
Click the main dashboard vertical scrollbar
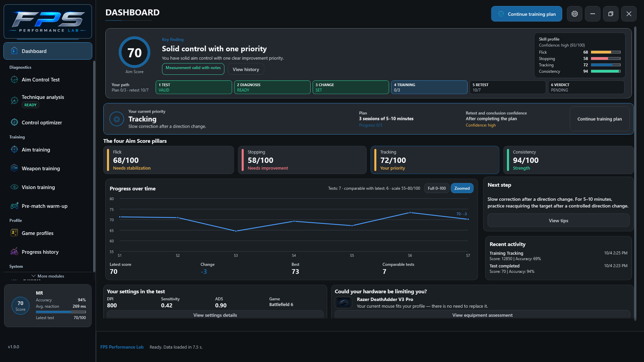click(635, 173)
